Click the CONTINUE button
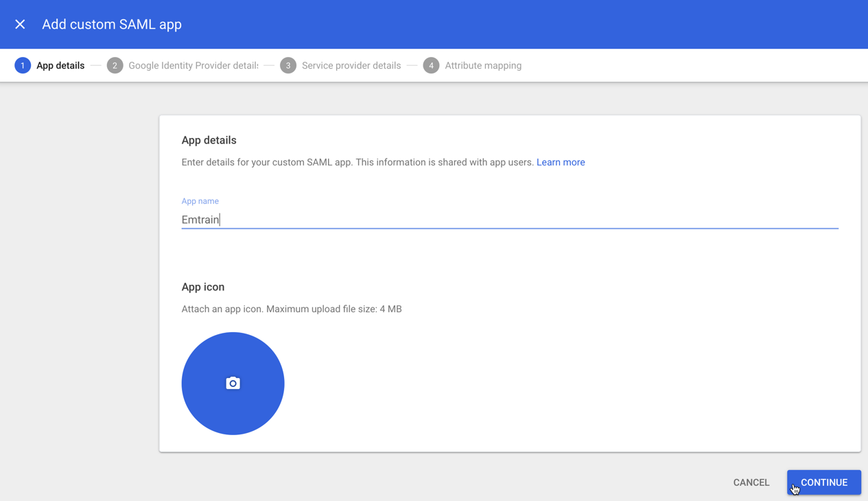This screenshot has height=501, width=868. point(823,482)
